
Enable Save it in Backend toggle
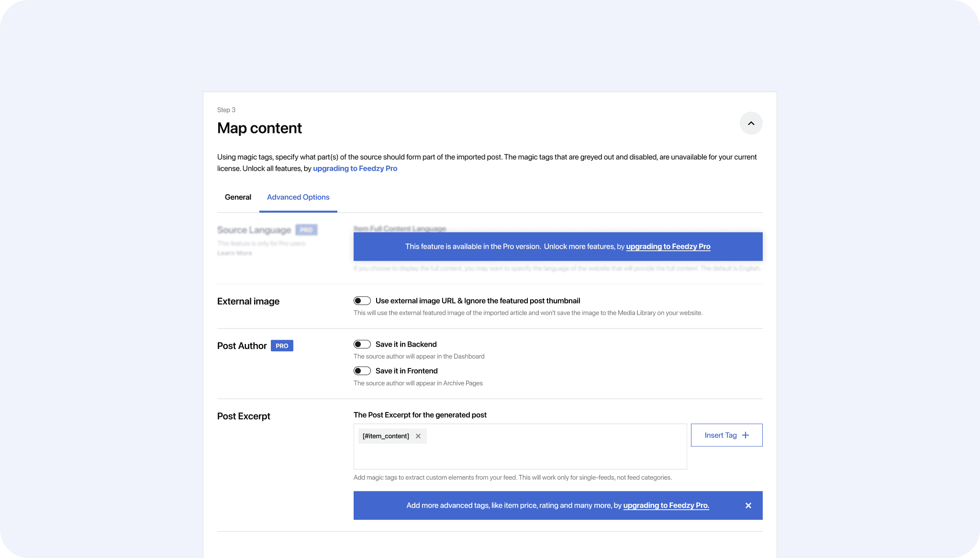[362, 345]
